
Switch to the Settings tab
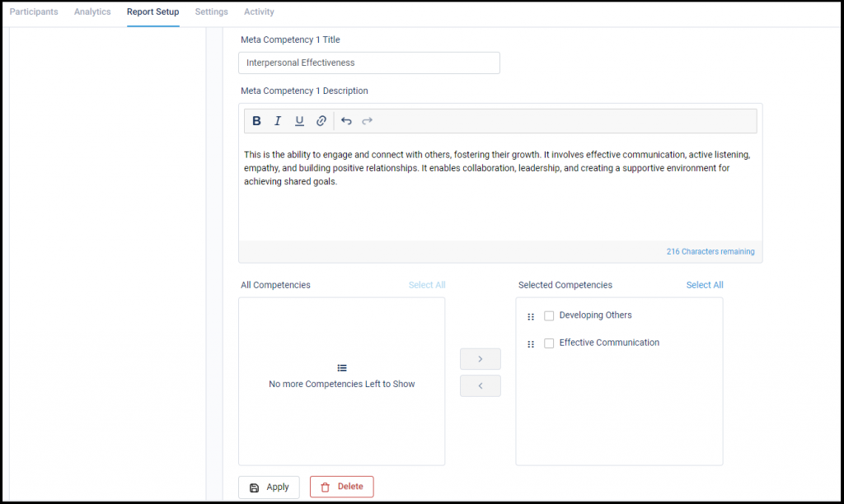(211, 12)
